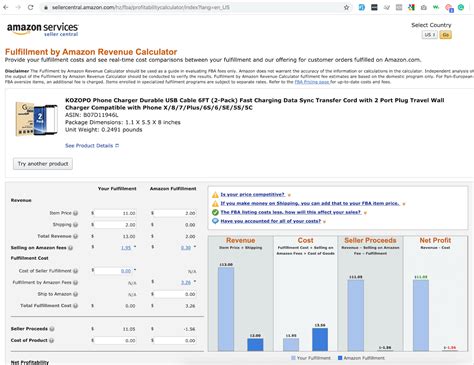Click help icon next to Seller Proceeds

(52, 329)
